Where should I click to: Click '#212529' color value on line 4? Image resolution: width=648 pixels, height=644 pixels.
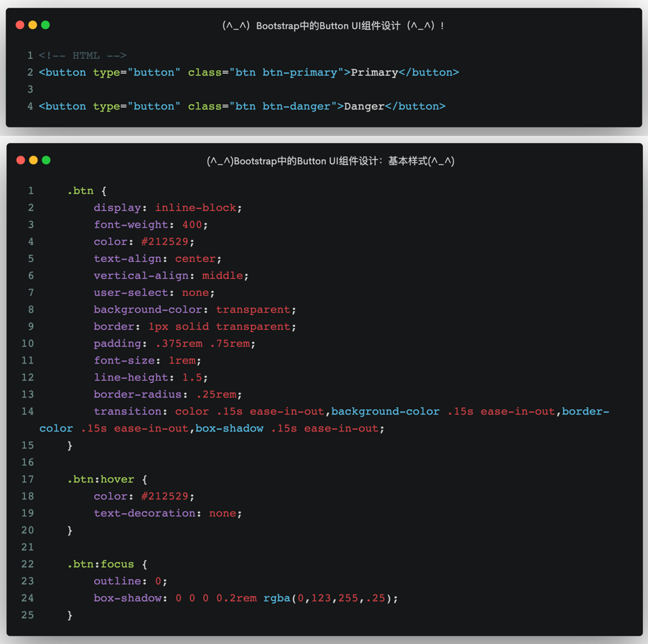[165, 242]
